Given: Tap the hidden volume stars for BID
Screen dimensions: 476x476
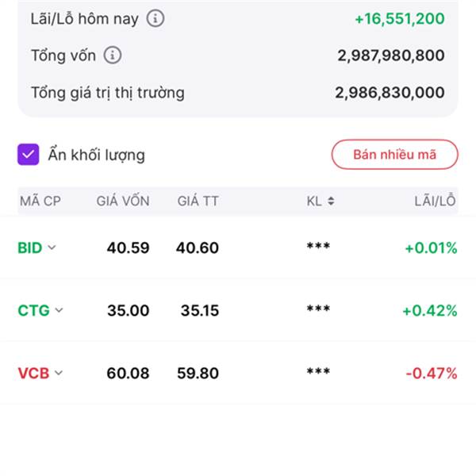Looking at the screenshot, I should 318,246.
